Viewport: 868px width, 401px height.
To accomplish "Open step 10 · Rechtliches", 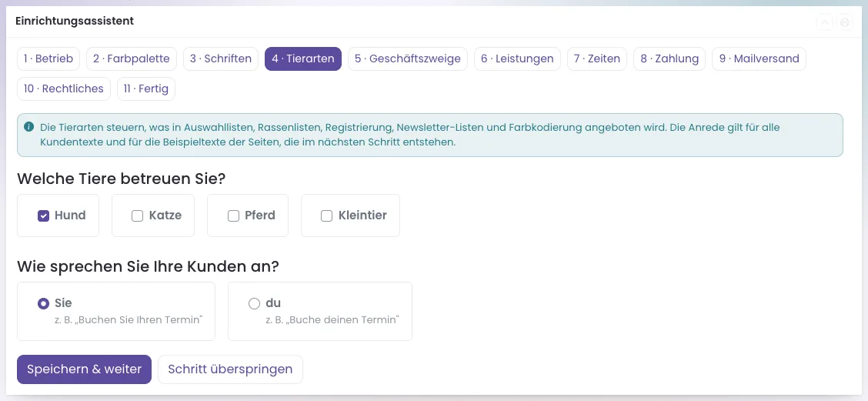I will point(64,89).
